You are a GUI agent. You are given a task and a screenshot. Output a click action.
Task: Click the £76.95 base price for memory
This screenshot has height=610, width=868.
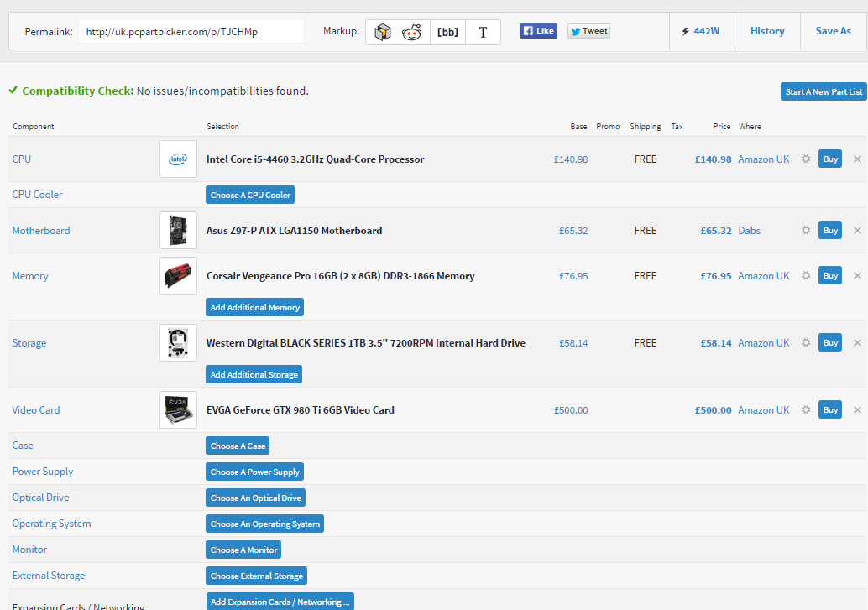pyautogui.click(x=573, y=276)
